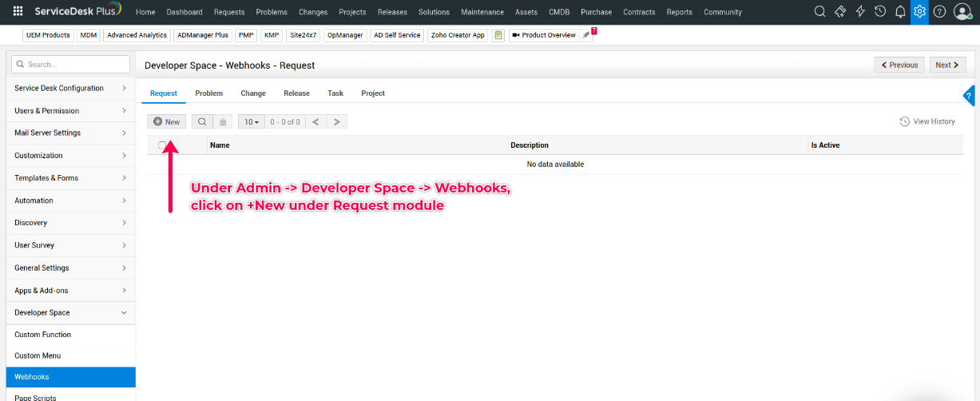Tick the select-all checkbox in table header
The image size is (980, 401).
[162, 145]
